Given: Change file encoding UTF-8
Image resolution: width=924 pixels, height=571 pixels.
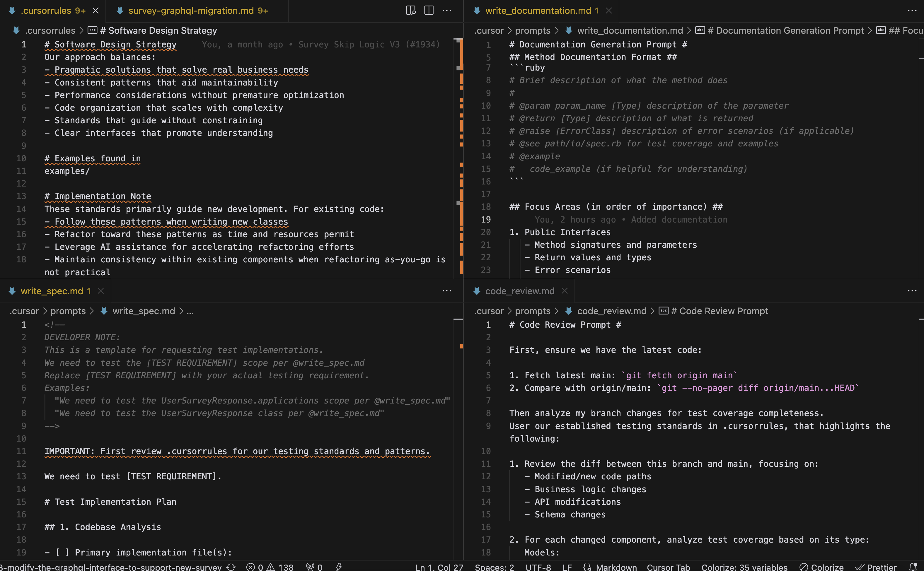Looking at the screenshot, I should [x=538, y=567].
